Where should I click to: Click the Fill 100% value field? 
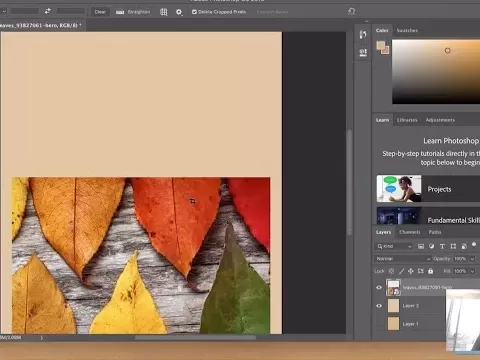(460, 271)
